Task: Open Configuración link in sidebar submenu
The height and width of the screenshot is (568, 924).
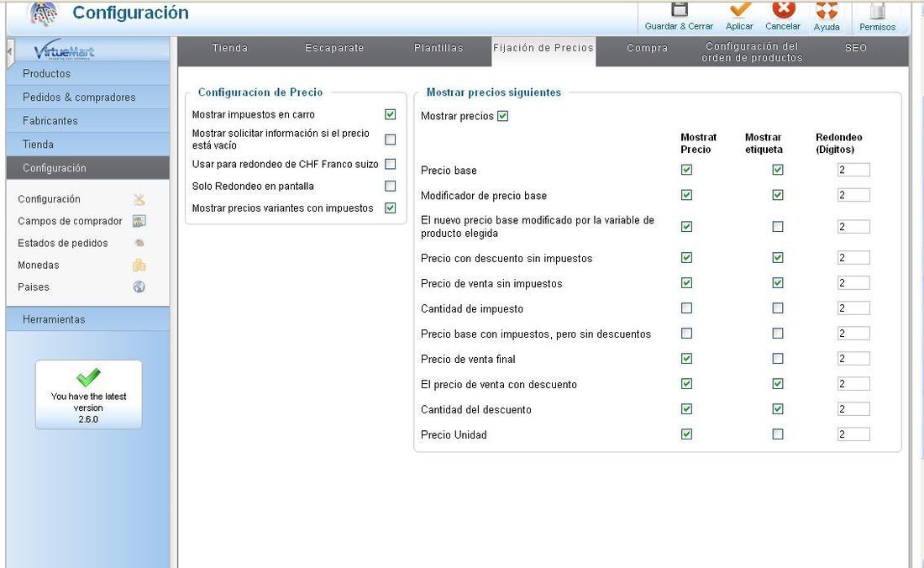Action: 49,199
